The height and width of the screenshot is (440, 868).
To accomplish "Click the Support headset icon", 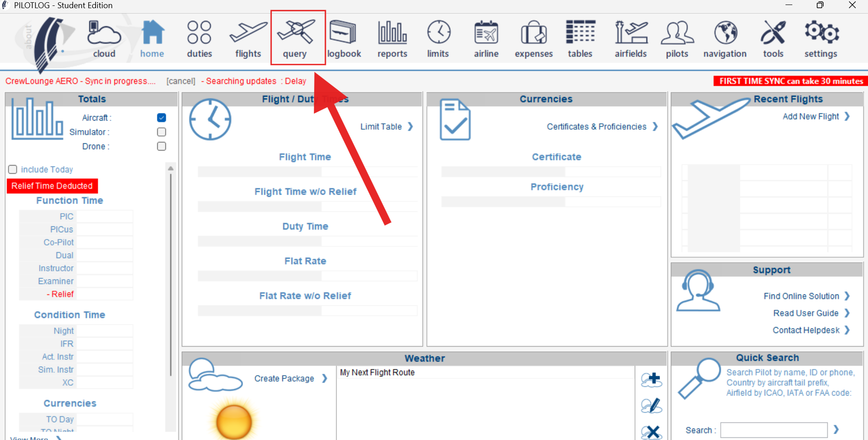I will (x=698, y=290).
